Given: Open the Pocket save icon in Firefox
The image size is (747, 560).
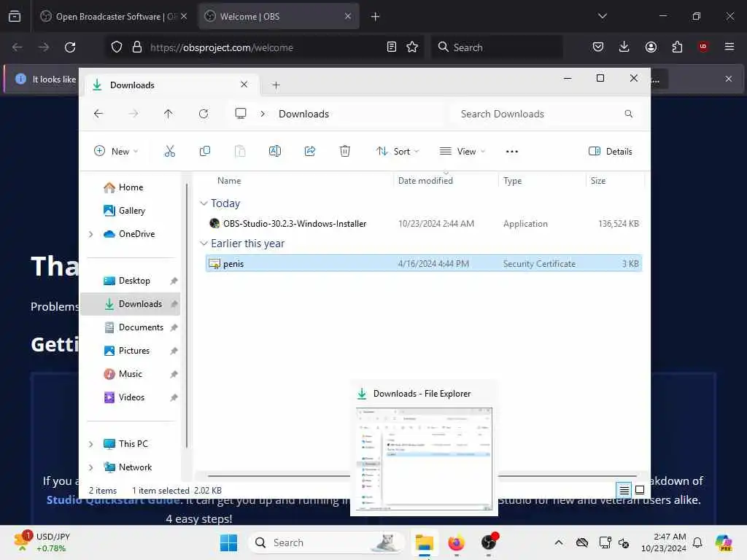Looking at the screenshot, I should 598,47.
